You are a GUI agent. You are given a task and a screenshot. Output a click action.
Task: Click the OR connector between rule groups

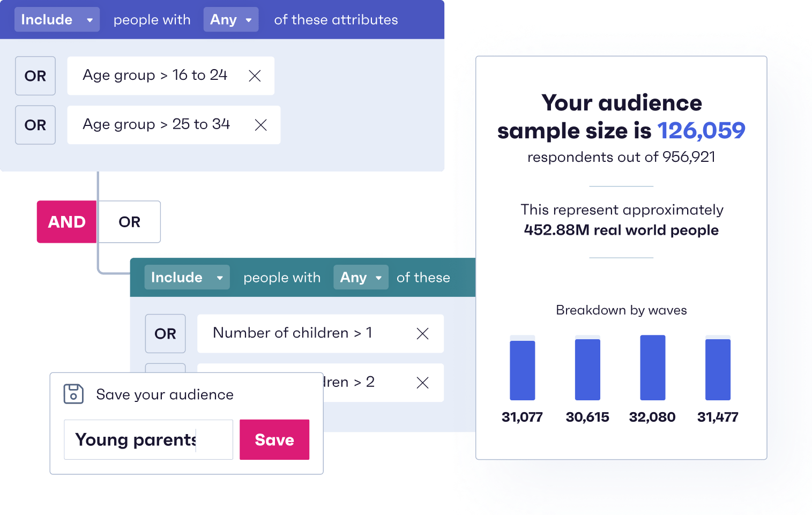(x=129, y=222)
